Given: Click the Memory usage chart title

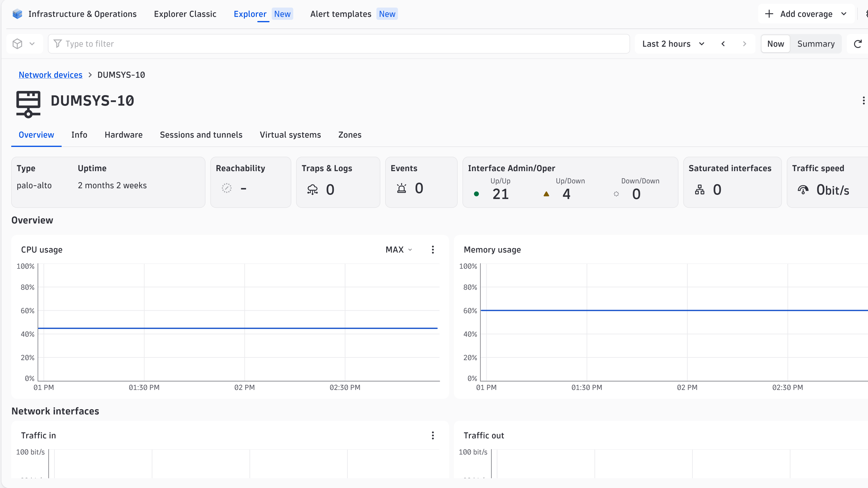Looking at the screenshot, I should (x=492, y=250).
